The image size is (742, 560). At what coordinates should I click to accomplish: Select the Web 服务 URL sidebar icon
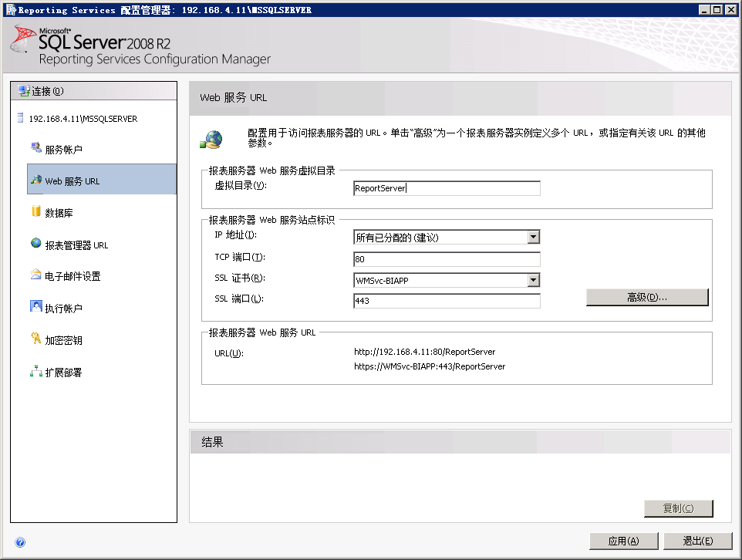pyautogui.click(x=36, y=180)
